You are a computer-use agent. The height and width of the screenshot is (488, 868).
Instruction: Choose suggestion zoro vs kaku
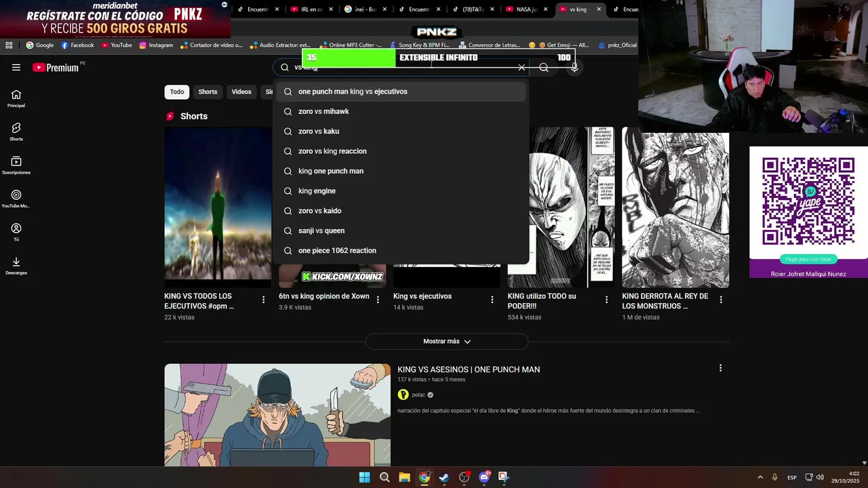pos(400,131)
